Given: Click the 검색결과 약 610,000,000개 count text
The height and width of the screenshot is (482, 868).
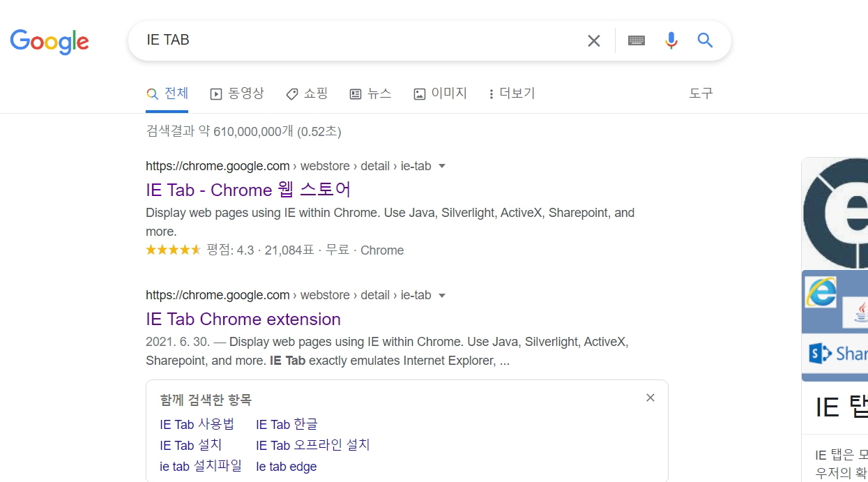Looking at the screenshot, I should click(x=243, y=131).
